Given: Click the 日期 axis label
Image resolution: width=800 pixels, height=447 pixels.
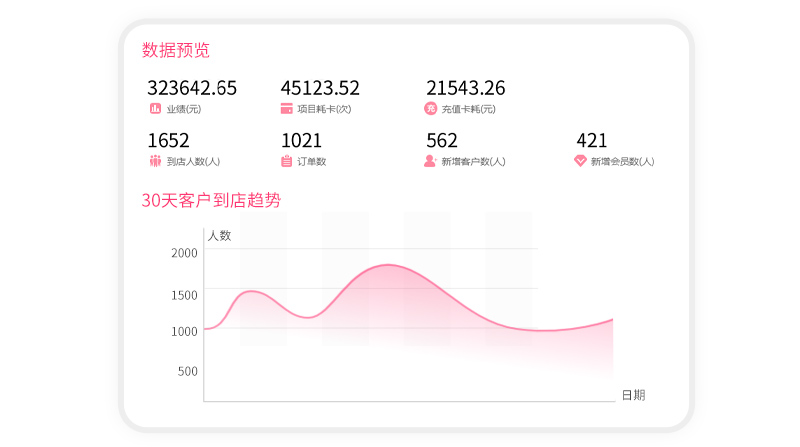Looking at the screenshot, I should point(633,395).
